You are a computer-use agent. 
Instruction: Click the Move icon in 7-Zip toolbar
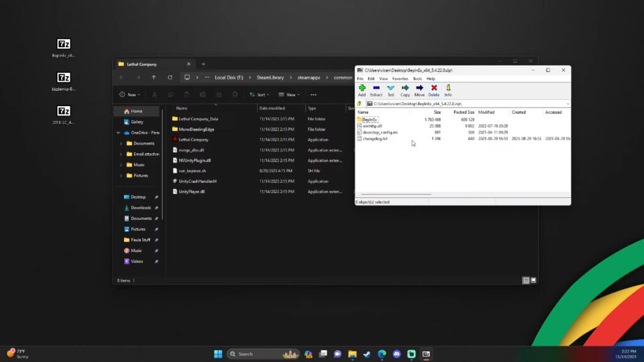tap(420, 89)
